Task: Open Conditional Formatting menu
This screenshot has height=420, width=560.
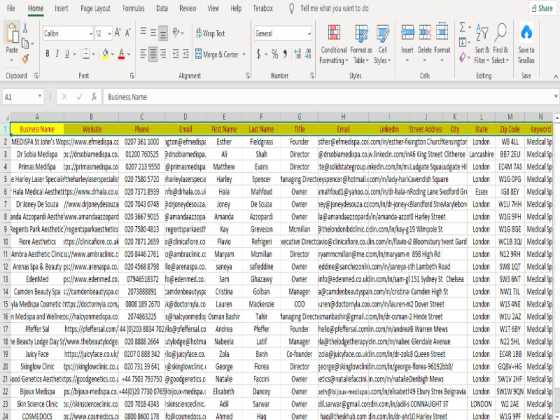Action: pos(334,44)
